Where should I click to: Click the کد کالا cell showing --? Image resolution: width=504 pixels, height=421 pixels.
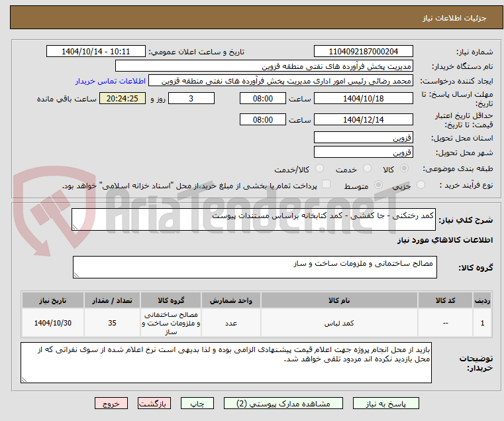(x=445, y=323)
